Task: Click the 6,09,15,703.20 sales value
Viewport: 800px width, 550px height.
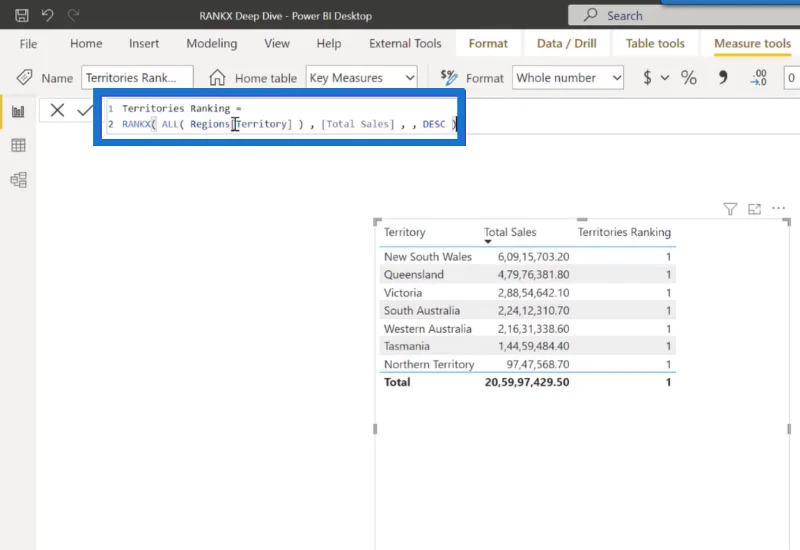Action: tap(534, 257)
